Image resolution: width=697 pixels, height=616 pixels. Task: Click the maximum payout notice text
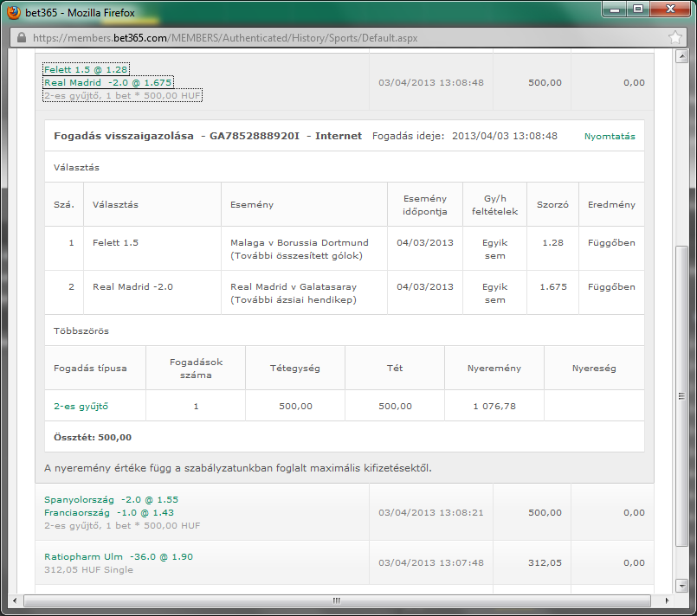pyautogui.click(x=238, y=468)
